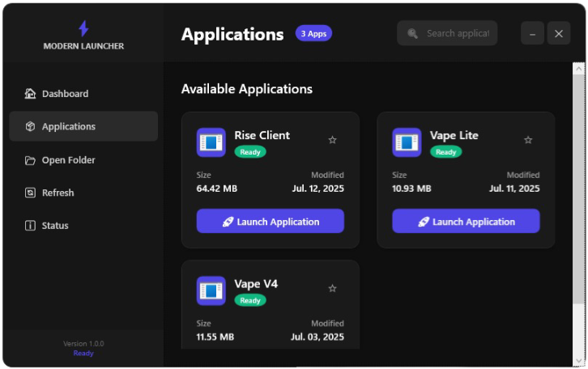Screen dimensions: 588x369
Task: Click the 64.42 MB size value
Action: pos(217,189)
